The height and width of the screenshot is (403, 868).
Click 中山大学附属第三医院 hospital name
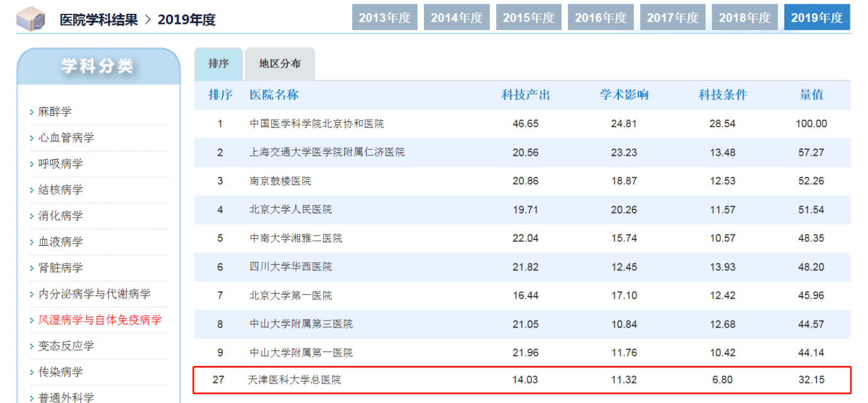click(x=301, y=324)
